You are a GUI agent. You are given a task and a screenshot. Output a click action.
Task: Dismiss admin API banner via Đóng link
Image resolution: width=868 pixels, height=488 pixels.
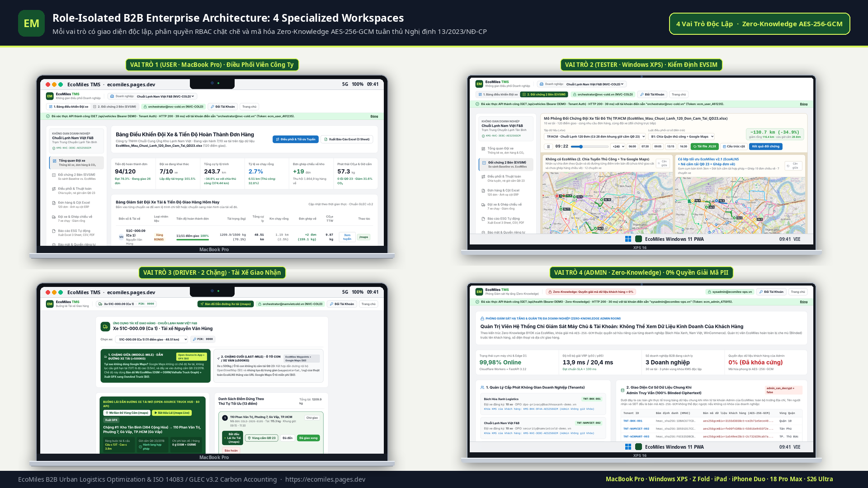coord(803,302)
